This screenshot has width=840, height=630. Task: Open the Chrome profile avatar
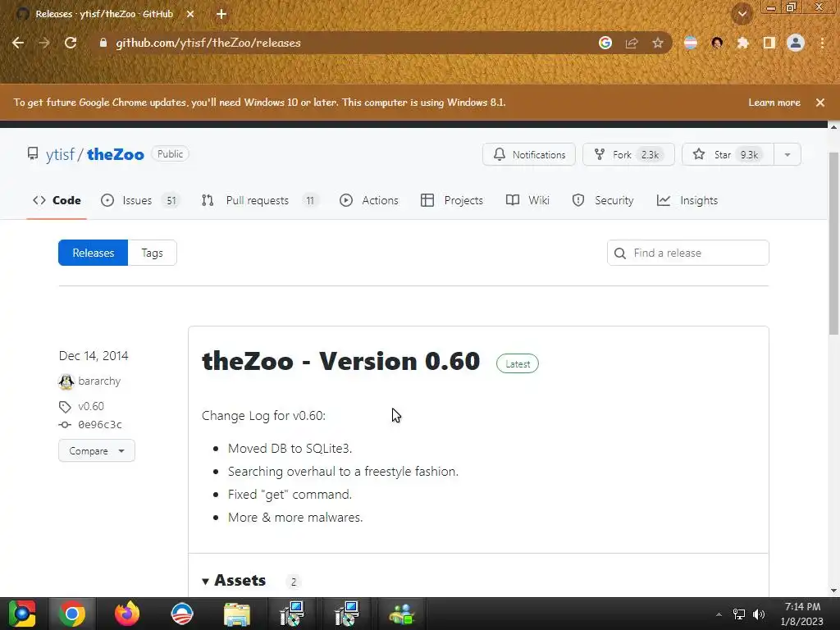(x=796, y=43)
